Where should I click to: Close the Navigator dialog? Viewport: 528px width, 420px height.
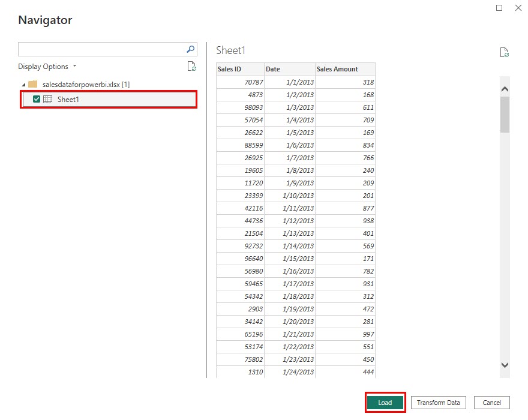tap(518, 7)
